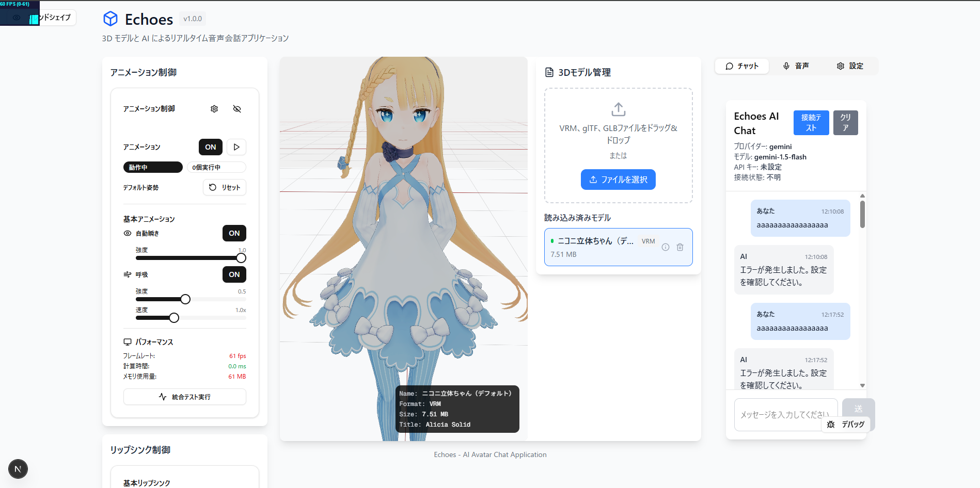Screen dimensions: 980x488
Task: Hide animation control panel with crossed-eye icon
Action: click(237, 109)
